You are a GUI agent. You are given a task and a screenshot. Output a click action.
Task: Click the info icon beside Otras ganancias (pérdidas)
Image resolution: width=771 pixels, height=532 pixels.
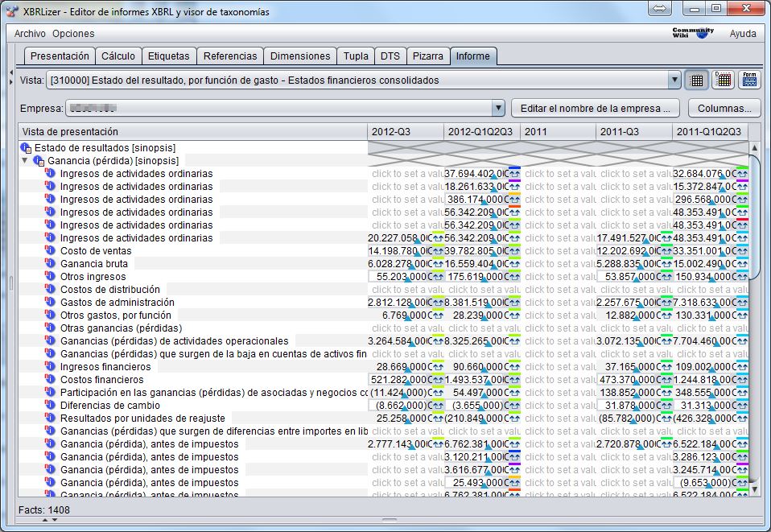(50, 328)
